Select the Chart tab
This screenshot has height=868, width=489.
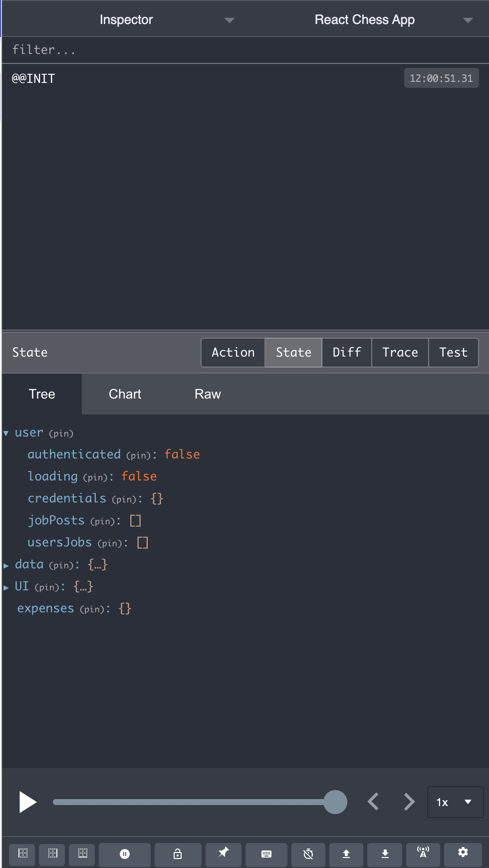(x=125, y=394)
